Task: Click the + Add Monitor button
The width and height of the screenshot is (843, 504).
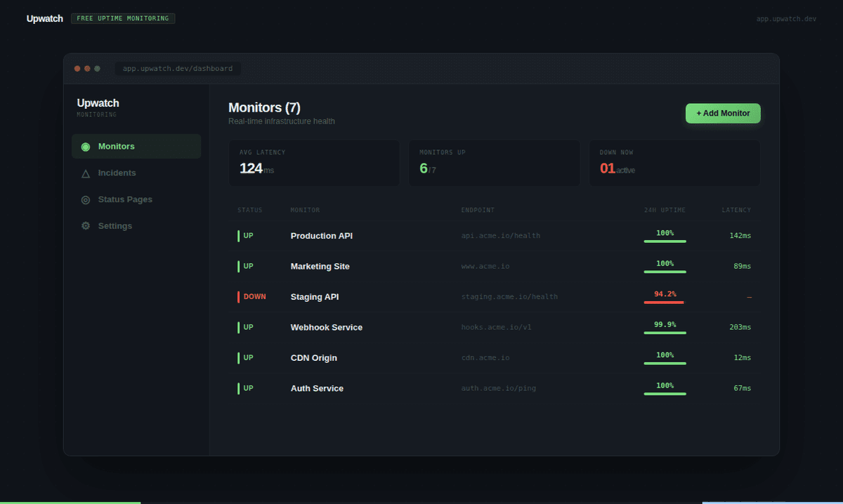Action: 723,113
